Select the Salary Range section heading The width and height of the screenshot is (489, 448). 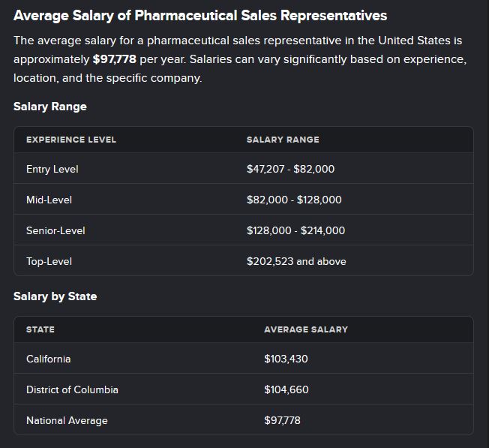50,107
